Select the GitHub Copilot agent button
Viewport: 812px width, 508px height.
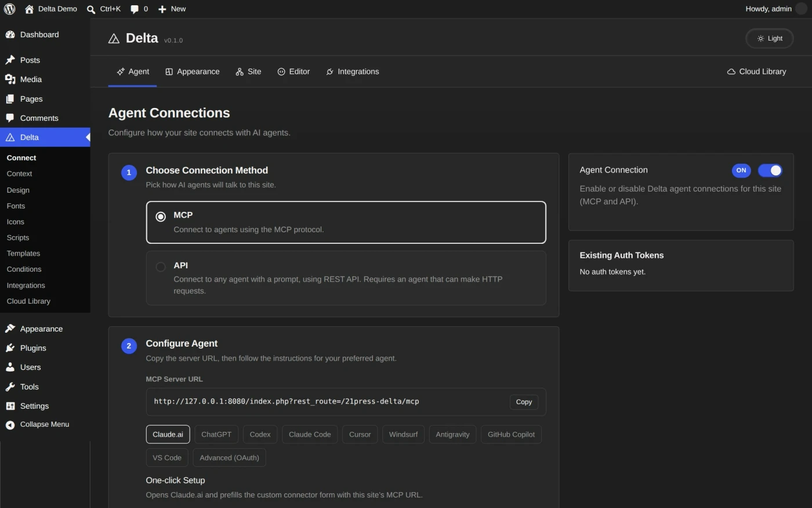click(x=511, y=434)
